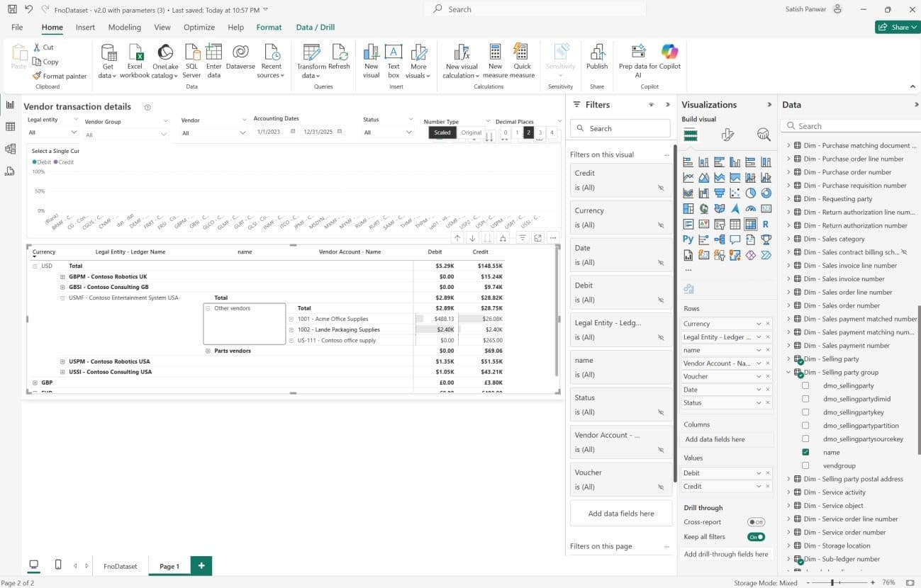Expand the GBP currency row
The height and width of the screenshot is (588, 921).
pos(35,383)
